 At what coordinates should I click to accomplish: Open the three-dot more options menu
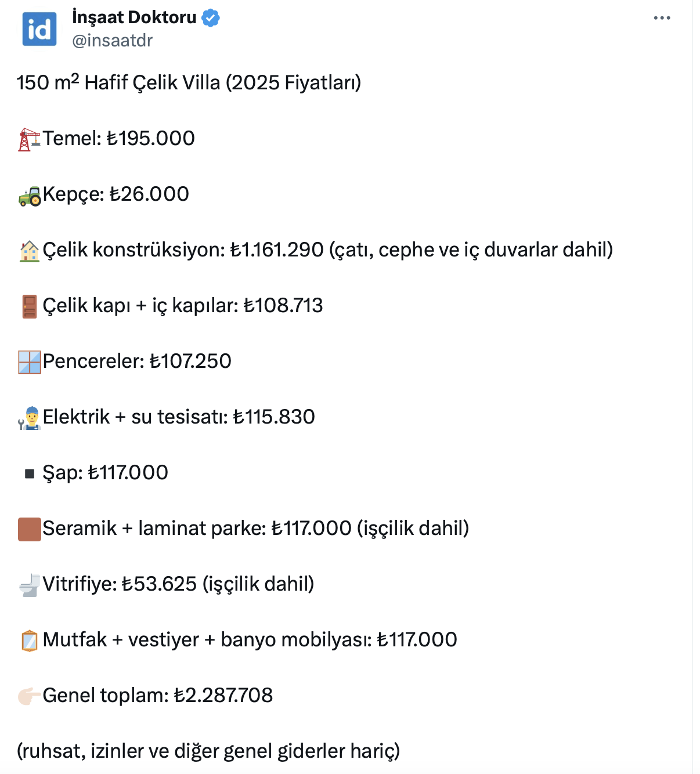[x=662, y=18]
